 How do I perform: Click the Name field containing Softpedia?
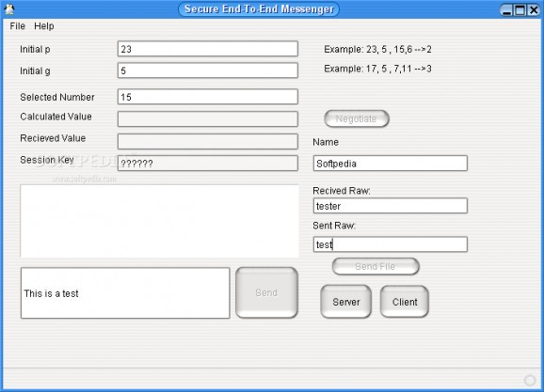[390, 164]
